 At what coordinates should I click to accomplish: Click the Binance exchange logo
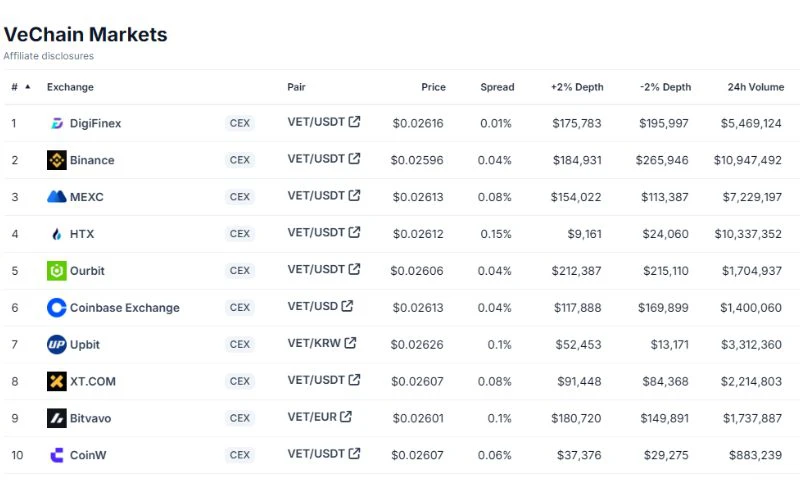[x=57, y=160]
